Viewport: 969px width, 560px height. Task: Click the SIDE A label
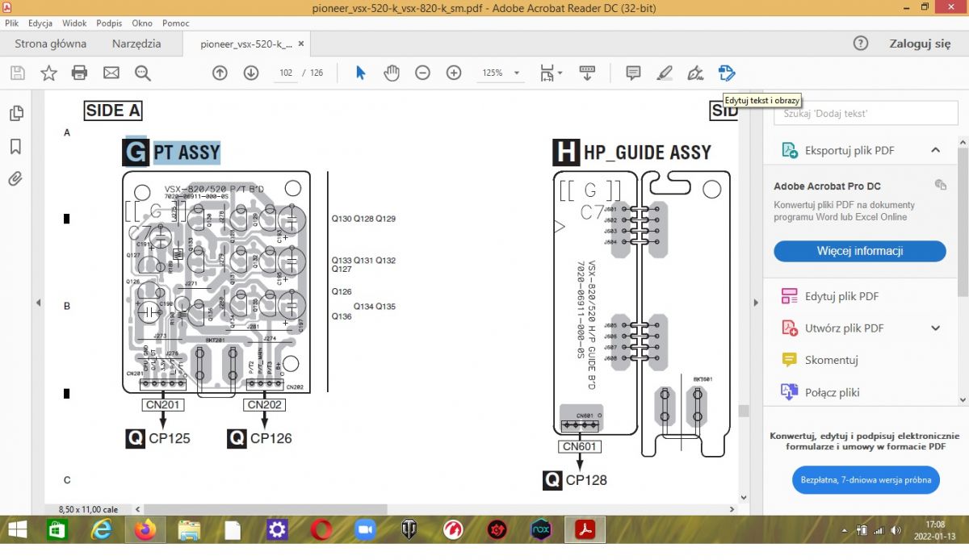[113, 111]
